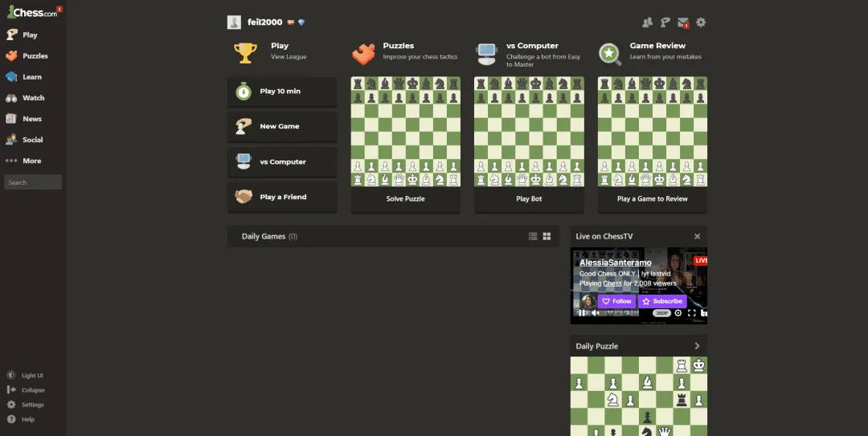This screenshot has width=868, height=436.
Task: Click the Game Review magnifier star icon
Action: click(609, 55)
